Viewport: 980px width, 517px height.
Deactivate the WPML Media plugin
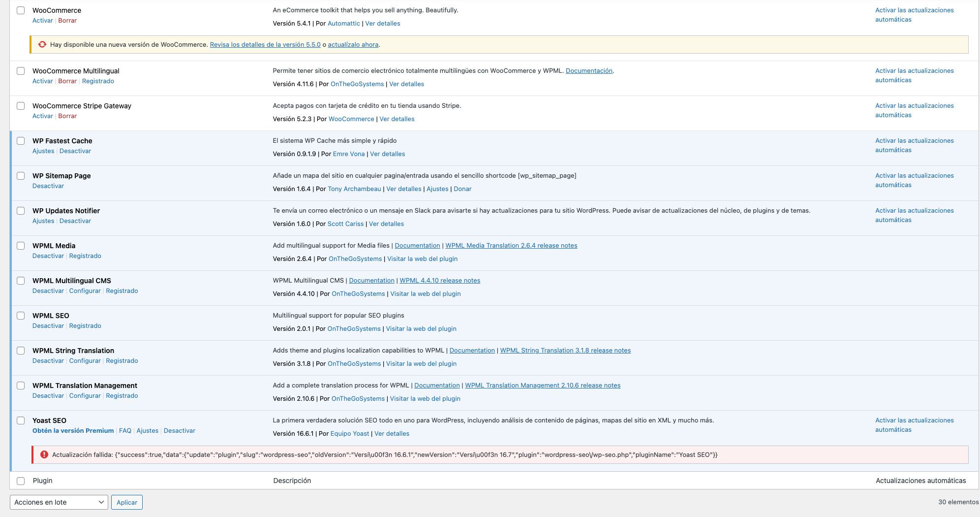click(x=48, y=256)
